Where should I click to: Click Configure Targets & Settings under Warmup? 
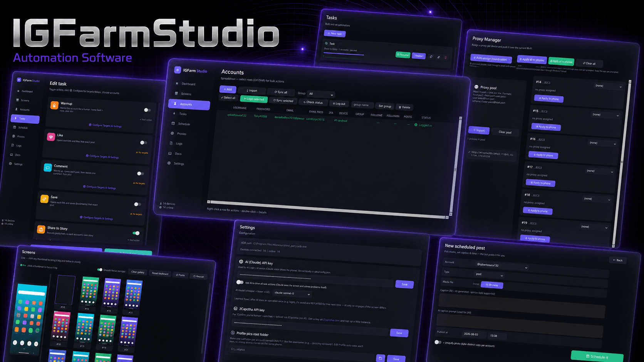(105, 125)
